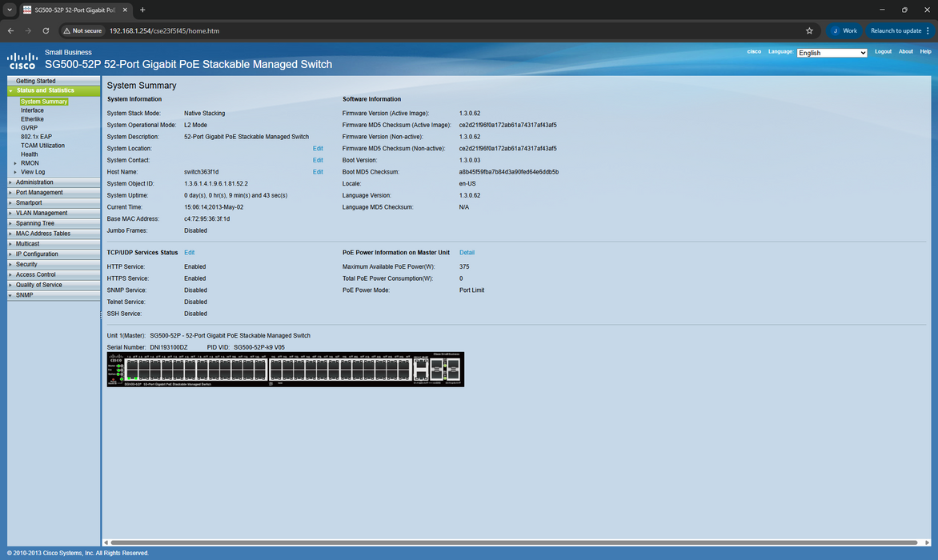Click active firmware version 1.3.0.62

(x=470, y=114)
